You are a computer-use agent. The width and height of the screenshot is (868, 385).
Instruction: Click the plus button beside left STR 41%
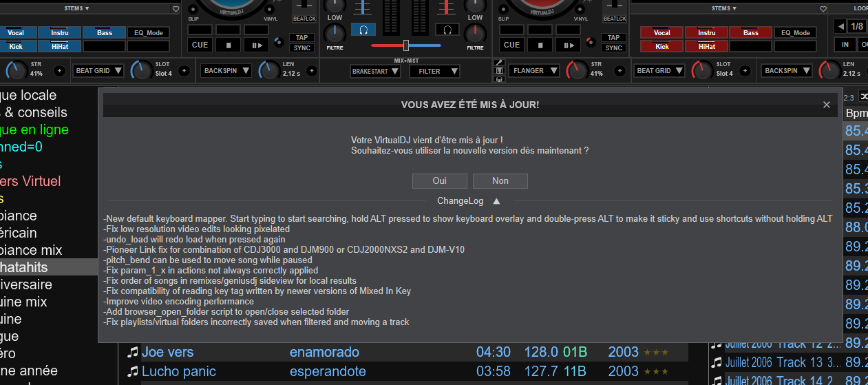click(59, 71)
